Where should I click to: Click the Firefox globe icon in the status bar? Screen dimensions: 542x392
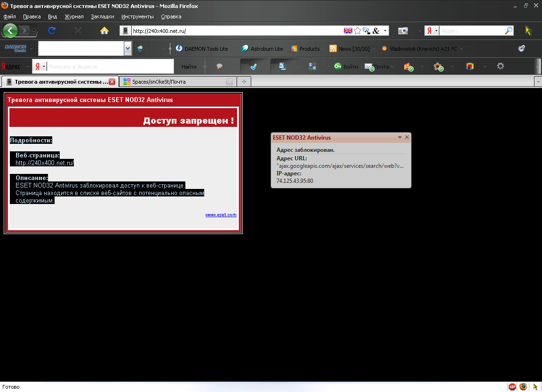click(x=523, y=386)
